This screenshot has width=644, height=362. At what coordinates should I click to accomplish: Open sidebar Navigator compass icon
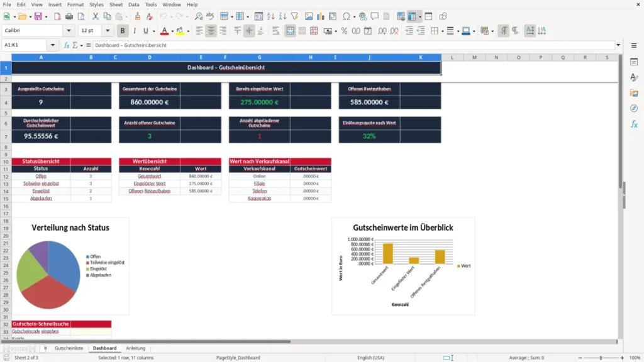coord(634,108)
